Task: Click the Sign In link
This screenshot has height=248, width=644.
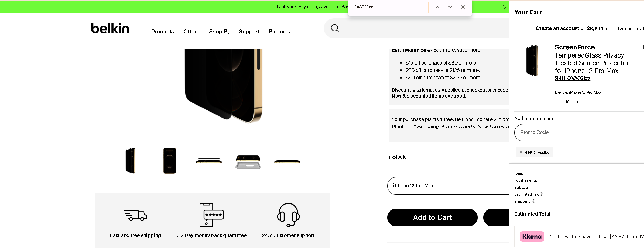Action: click(595, 28)
